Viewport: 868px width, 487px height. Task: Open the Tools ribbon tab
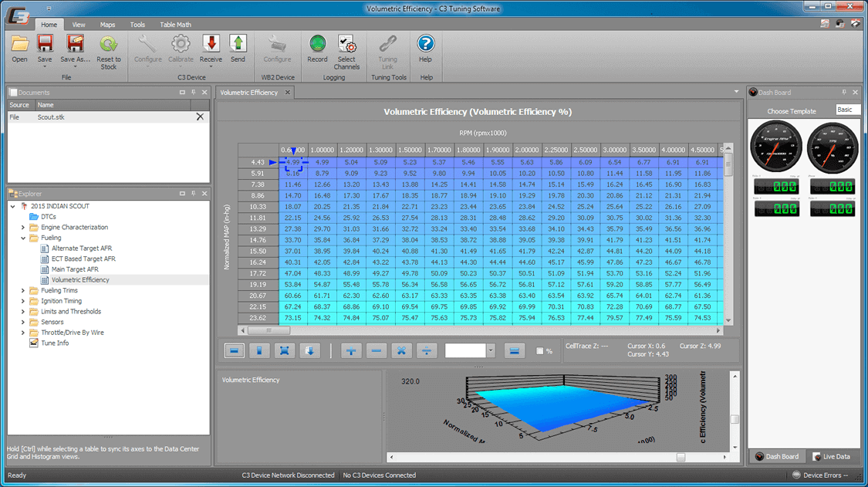(137, 25)
